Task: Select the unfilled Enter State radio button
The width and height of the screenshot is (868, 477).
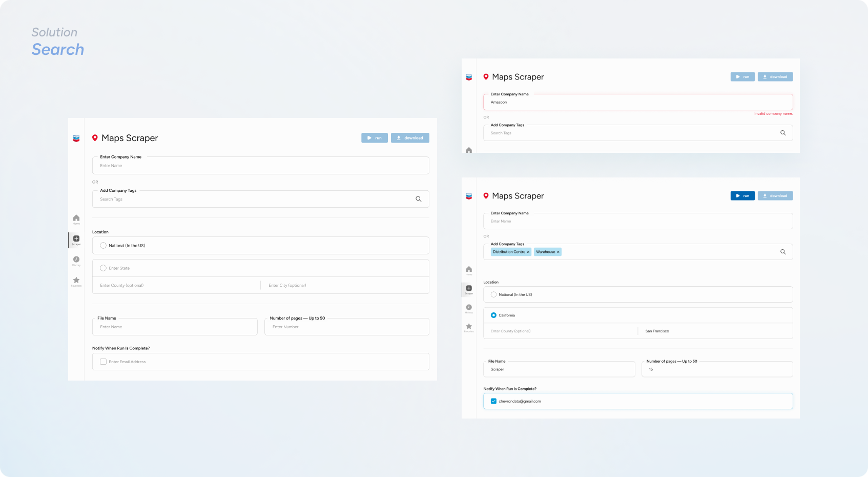Action: [103, 268]
